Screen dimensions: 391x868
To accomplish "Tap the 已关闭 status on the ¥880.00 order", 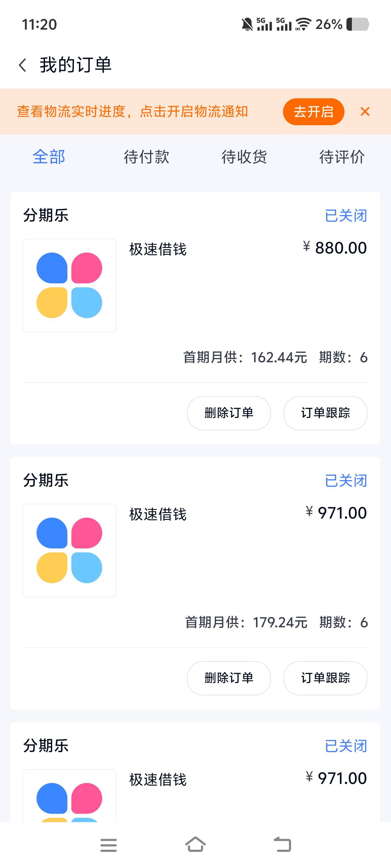I will pos(346,216).
